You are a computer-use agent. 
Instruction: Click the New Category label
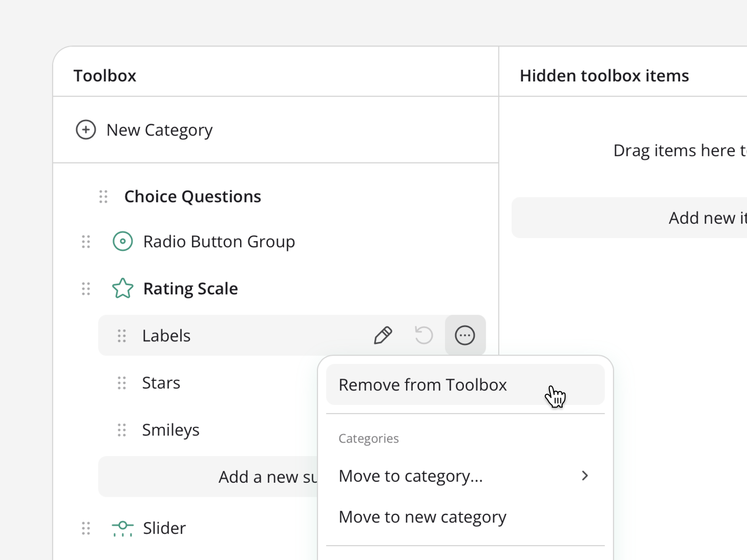[159, 130]
